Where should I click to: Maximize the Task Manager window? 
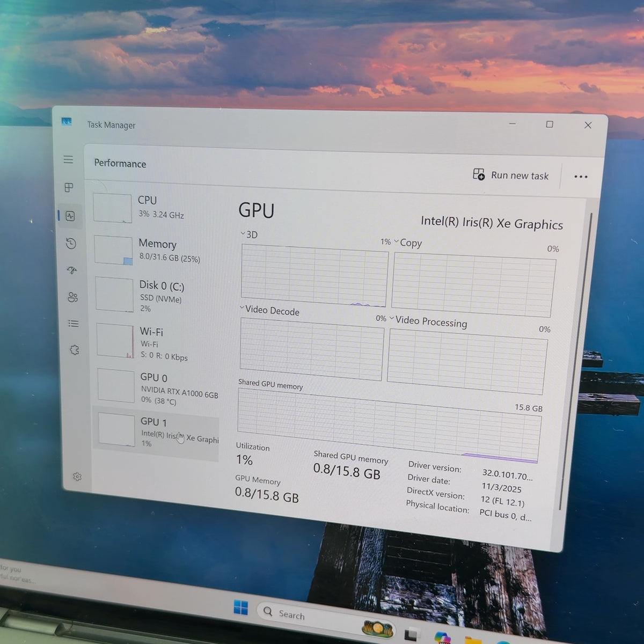click(x=550, y=125)
